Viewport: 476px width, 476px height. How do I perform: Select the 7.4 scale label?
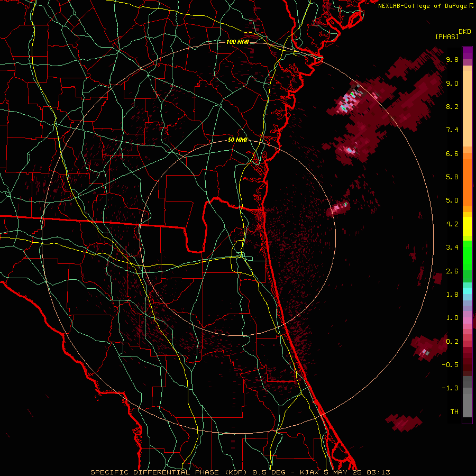tap(452, 130)
